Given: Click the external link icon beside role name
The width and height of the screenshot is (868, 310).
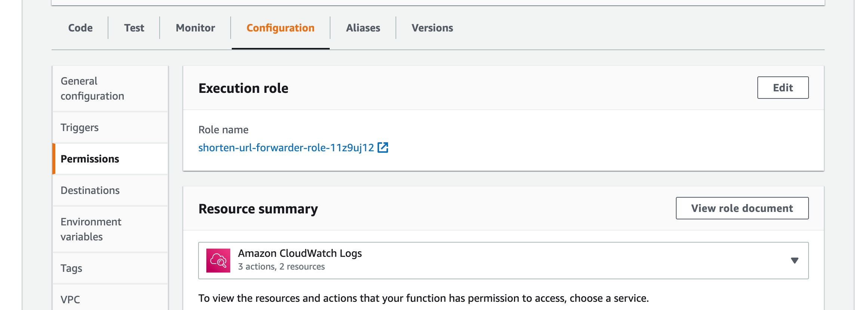Looking at the screenshot, I should 383,148.
